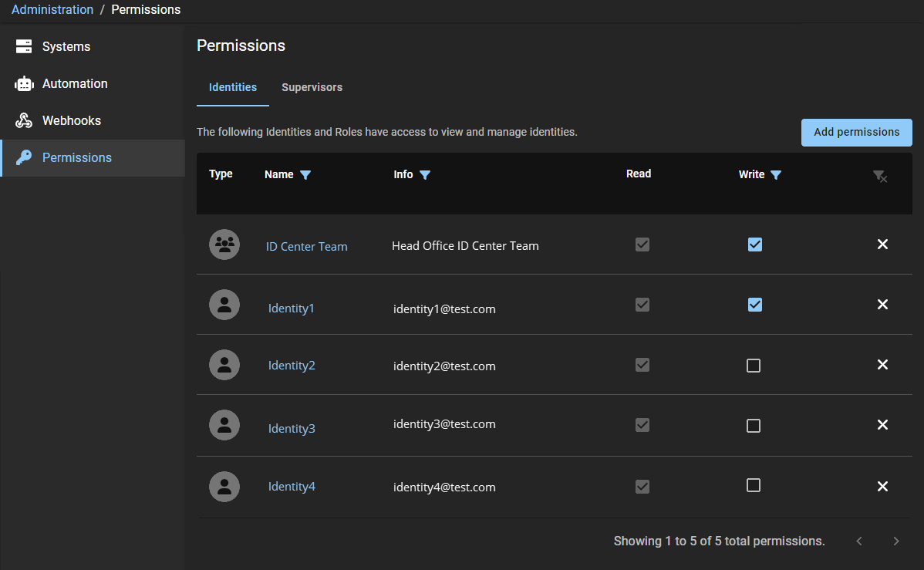Open Systems in the sidebar menu
The image size is (924, 570).
point(93,46)
